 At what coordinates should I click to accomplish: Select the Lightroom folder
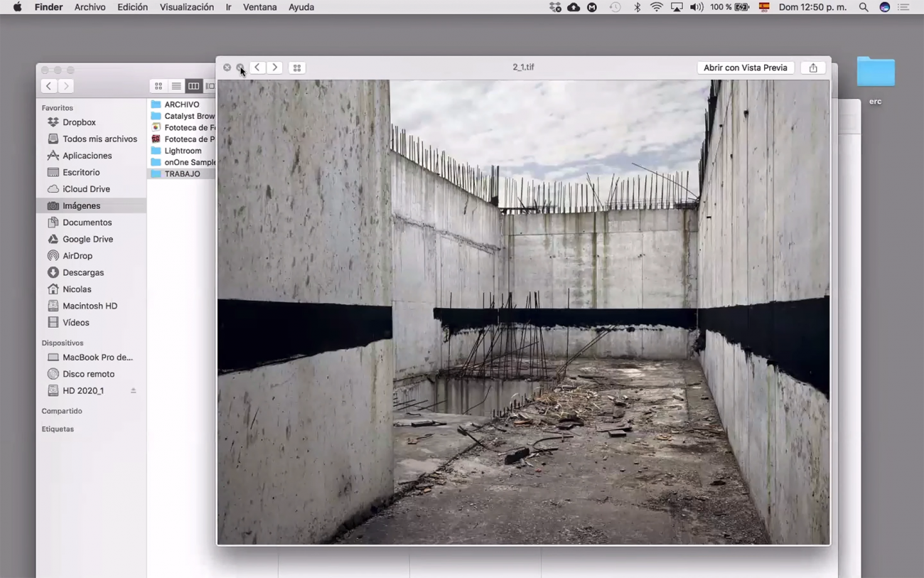point(181,151)
